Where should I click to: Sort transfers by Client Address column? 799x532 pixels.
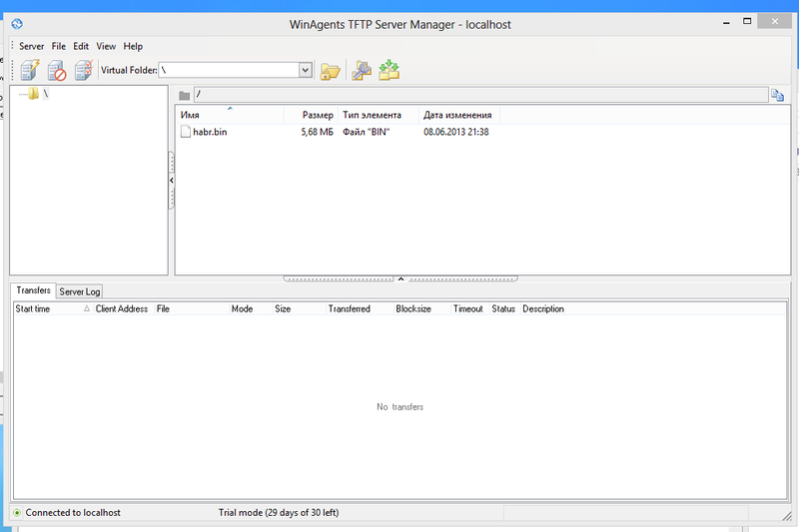point(123,309)
